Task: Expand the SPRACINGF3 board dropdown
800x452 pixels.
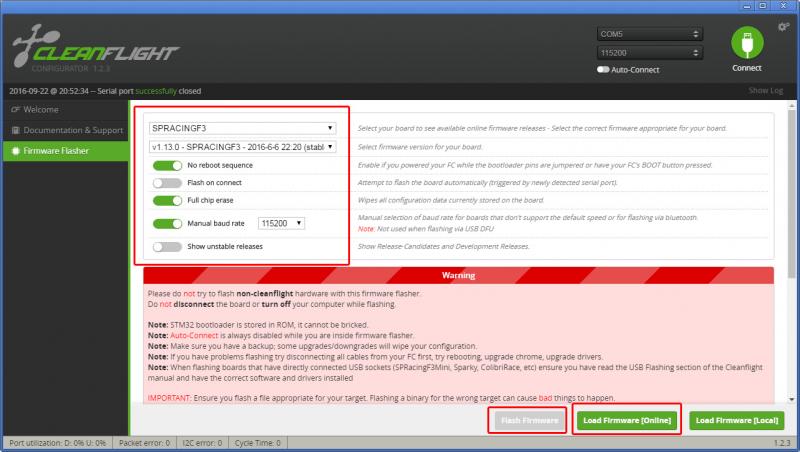Action: pos(242,128)
